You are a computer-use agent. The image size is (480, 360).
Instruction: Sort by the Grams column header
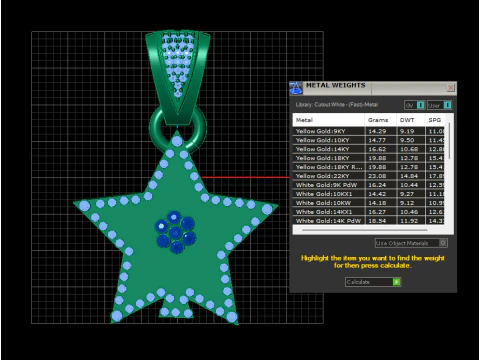pyautogui.click(x=380, y=120)
